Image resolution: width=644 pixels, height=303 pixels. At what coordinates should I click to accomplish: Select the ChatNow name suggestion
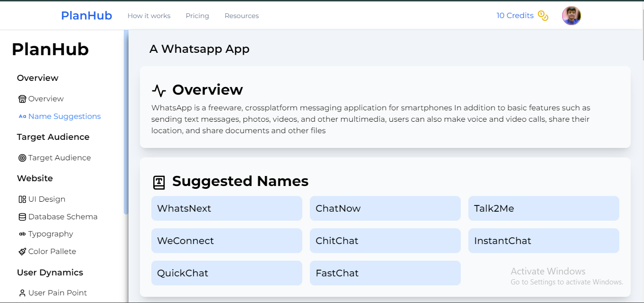click(x=385, y=208)
